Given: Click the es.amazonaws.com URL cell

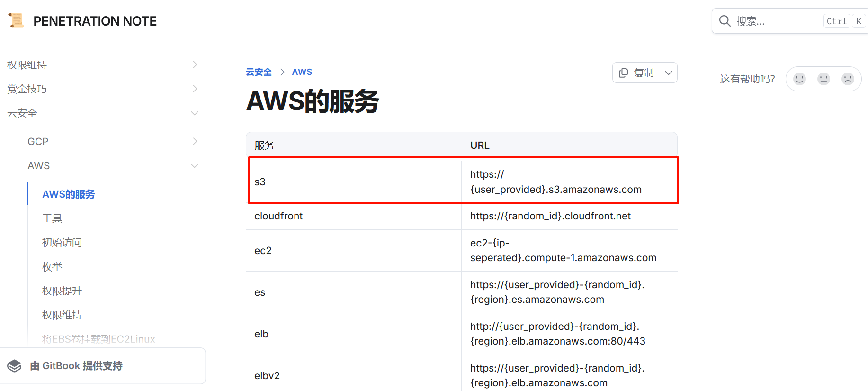Looking at the screenshot, I should (x=570, y=292).
